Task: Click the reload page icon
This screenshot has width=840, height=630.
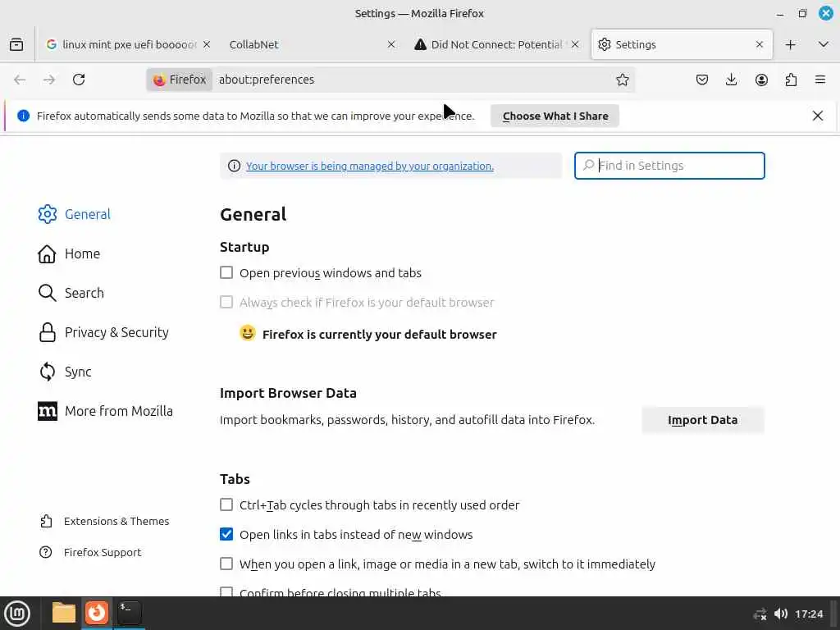Action: pyautogui.click(x=79, y=80)
